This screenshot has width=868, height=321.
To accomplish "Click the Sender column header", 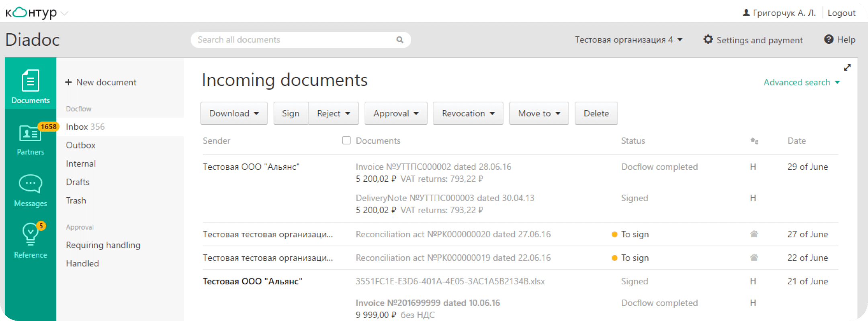I will click(217, 141).
